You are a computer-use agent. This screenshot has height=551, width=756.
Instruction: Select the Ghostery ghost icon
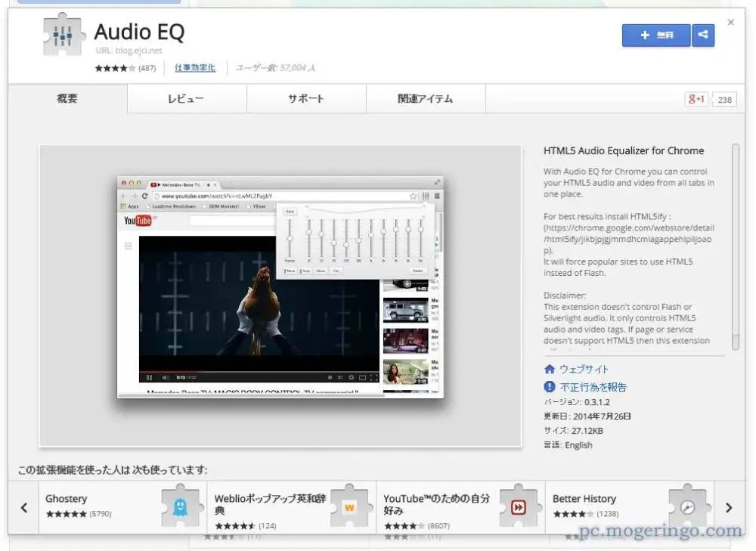click(x=180, y=507)
